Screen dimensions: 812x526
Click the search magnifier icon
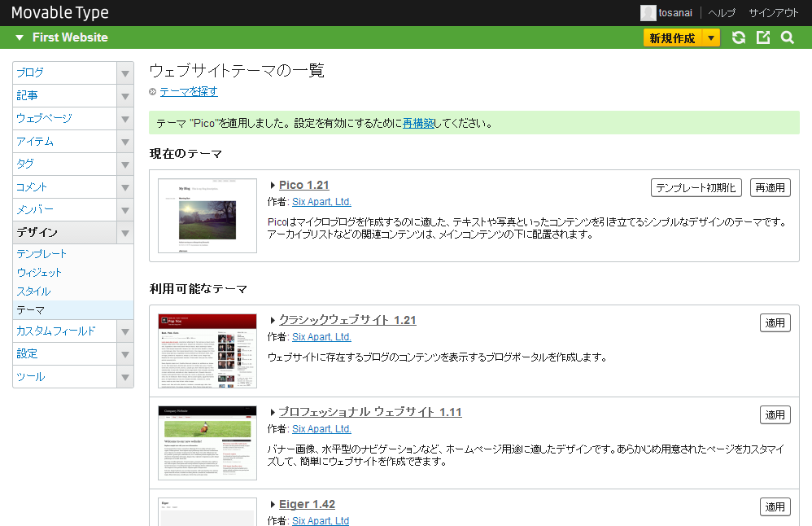[787, 37]
